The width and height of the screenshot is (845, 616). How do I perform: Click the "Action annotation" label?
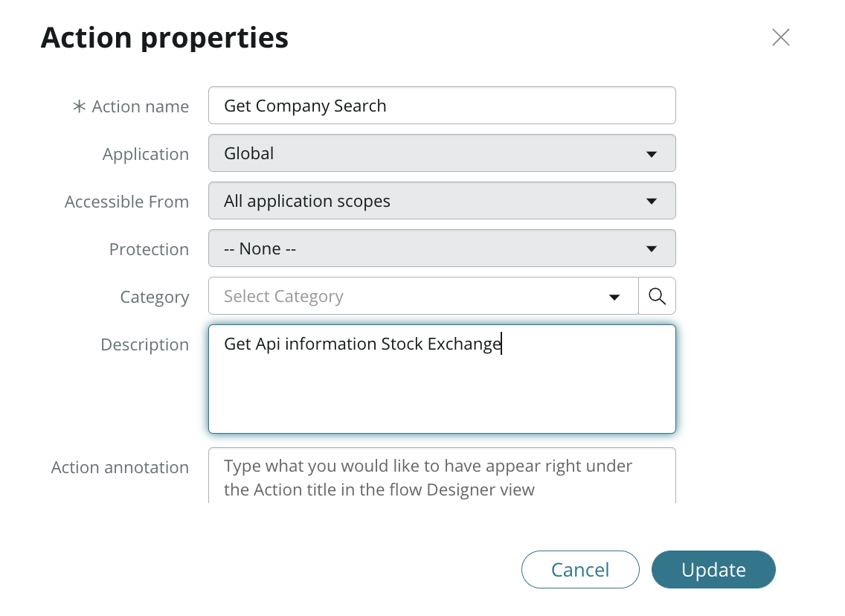[x=120, y=468]
